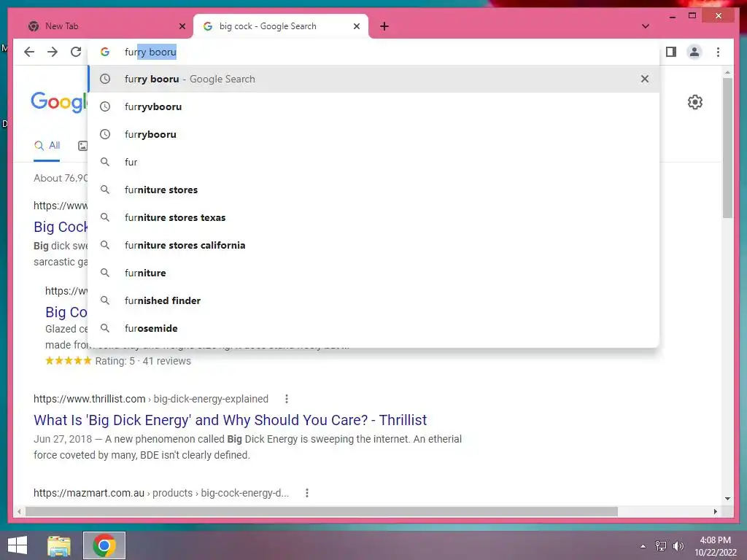Viewport: 747px width, 560px height.
Task: Open options for the mazmart.com.au result
Action: point(307,494)
